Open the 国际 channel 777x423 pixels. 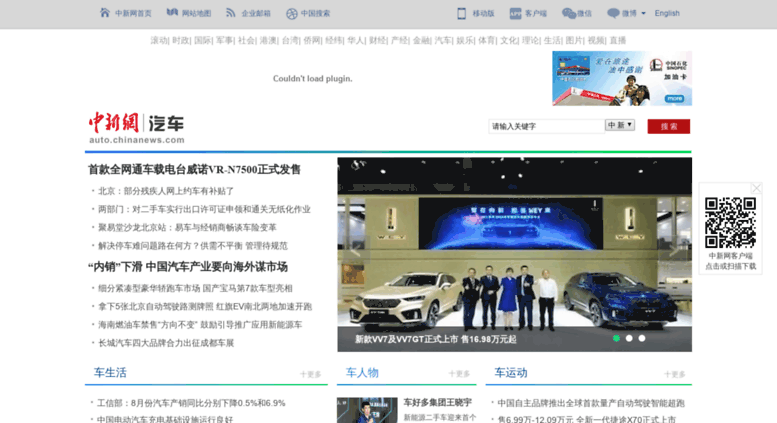pyautogui.click(x=202, y=40)
